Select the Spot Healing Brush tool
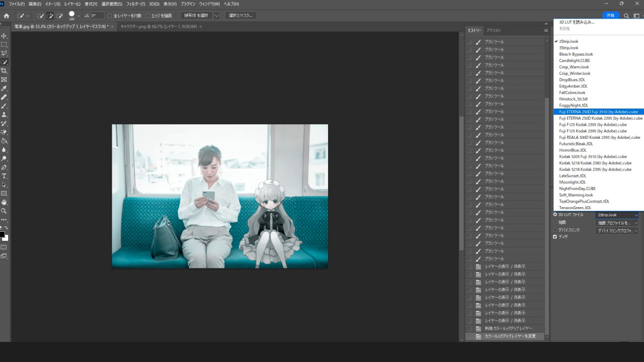Viewport: 644px width, 362px height. coord(4,97)
